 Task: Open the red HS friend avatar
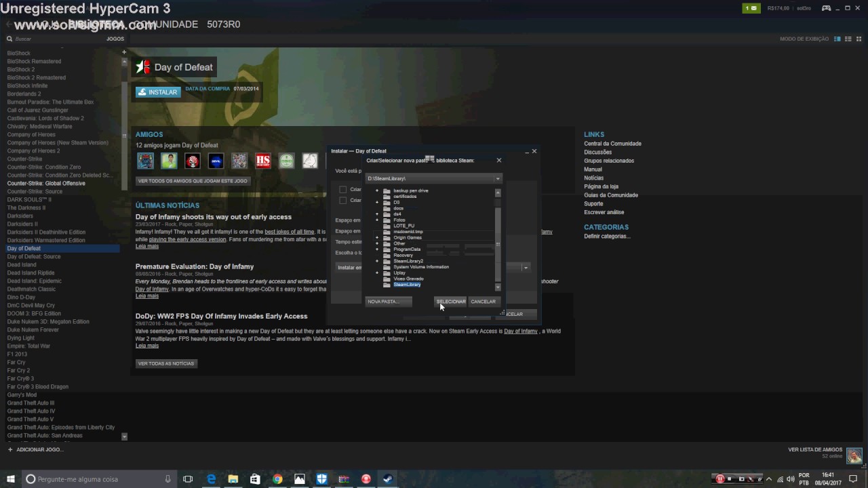pyautogui.click(x=263, y=161)
